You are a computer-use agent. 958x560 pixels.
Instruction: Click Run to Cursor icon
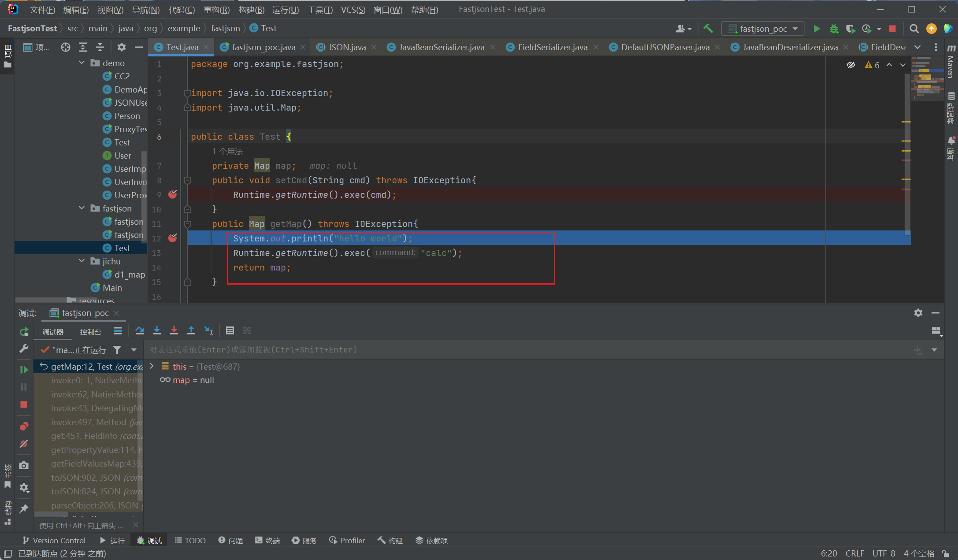(209, 330)
